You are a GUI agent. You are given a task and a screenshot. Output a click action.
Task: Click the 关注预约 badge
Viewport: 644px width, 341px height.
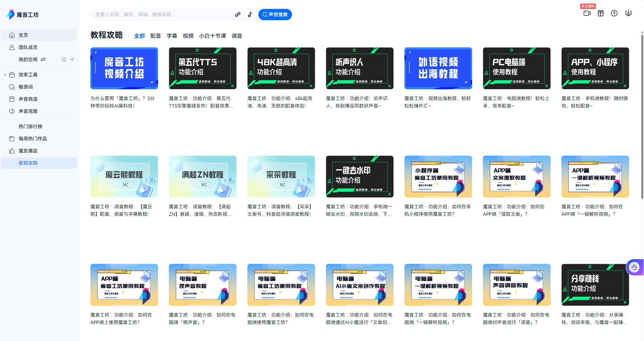click(x=588, y=6)
